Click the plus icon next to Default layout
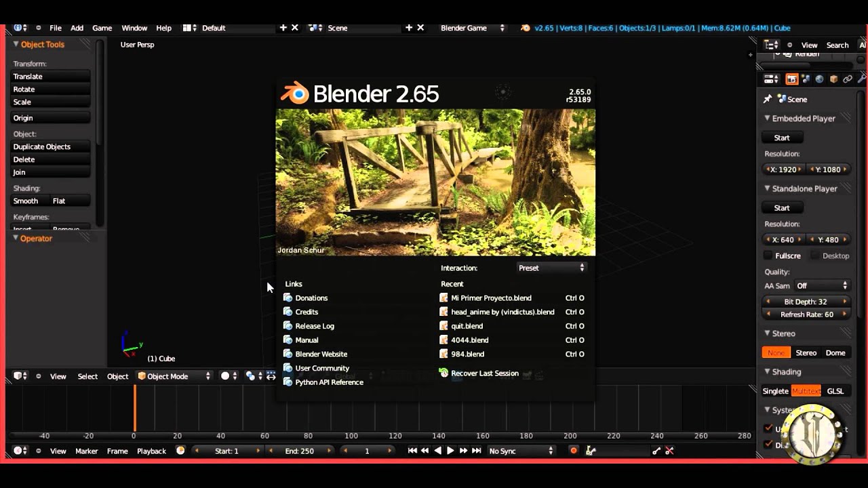 pyautogui.click(x=283, y=28)
